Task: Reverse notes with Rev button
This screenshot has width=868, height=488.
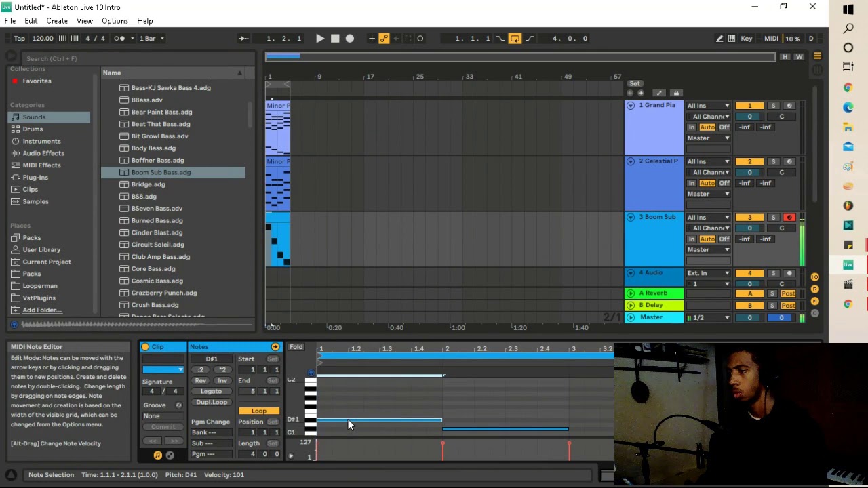Action: tap(201, 381)
